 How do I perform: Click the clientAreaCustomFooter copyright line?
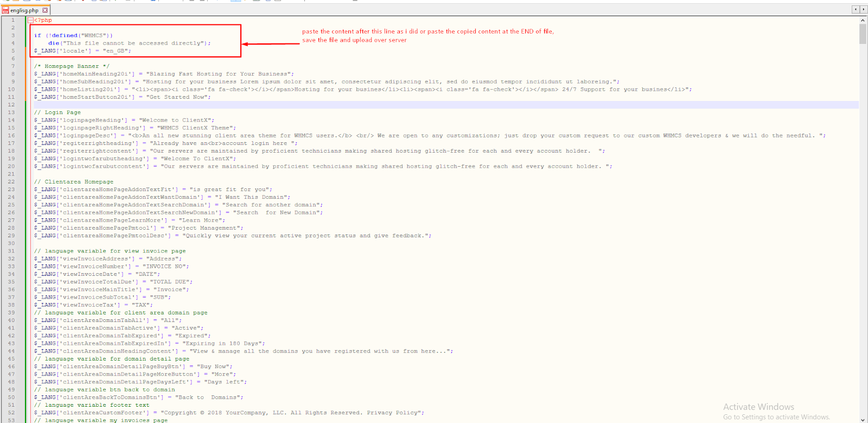(228, 413)
